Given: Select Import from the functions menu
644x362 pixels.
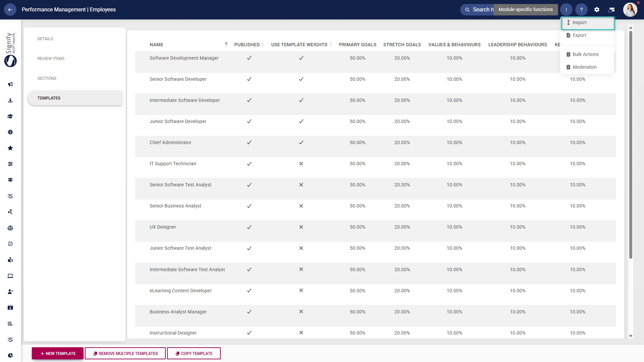Looking at the screenshot, I should coord(587,23).
